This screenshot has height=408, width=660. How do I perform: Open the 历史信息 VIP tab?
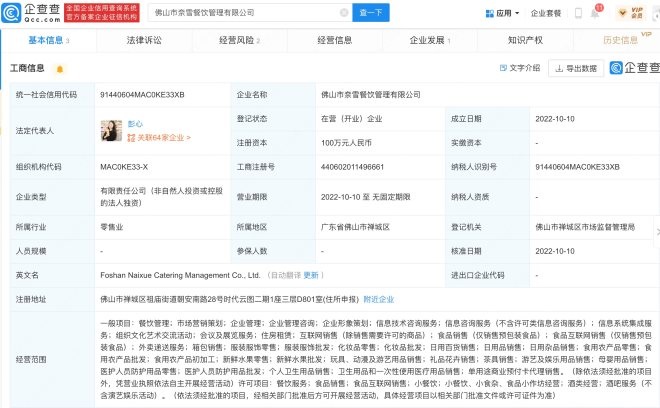(x=620, y=41)
